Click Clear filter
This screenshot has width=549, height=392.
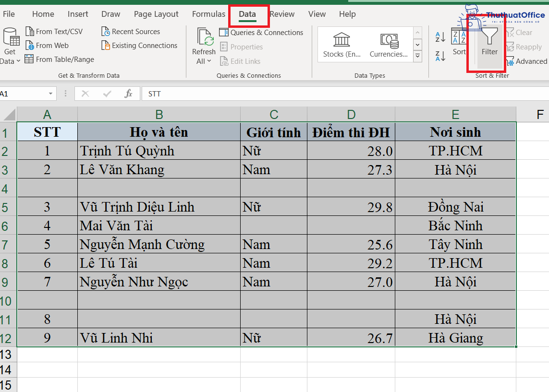coord(519,33)
